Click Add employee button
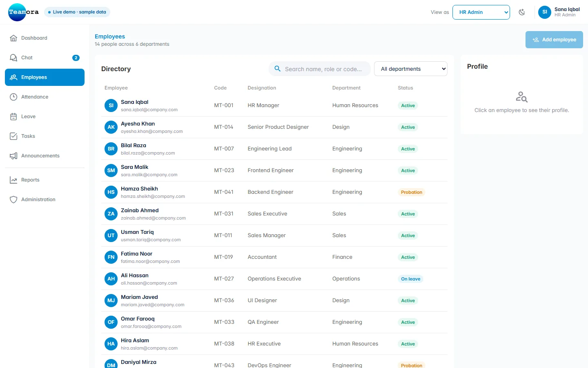Image resolution: width=588 pixels, height=368 pixels. [x=554, y=40]
